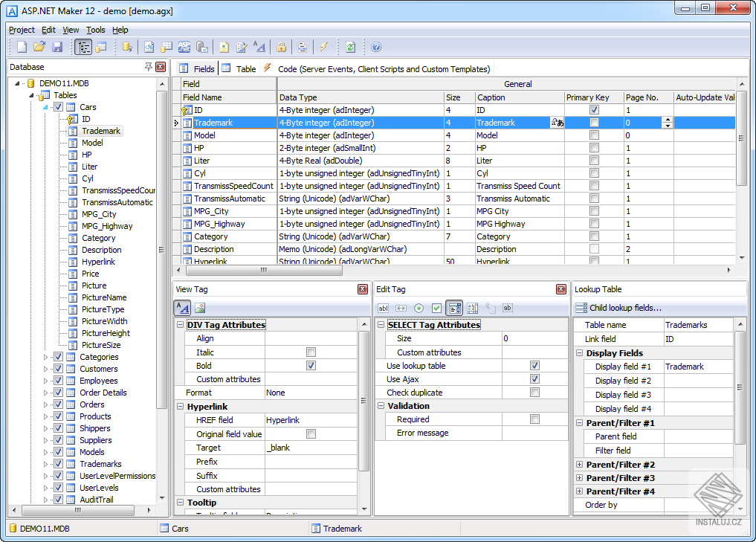Screen dimensions: 756x542
Task: Select the image view tag icon
Action: point(200,308)
